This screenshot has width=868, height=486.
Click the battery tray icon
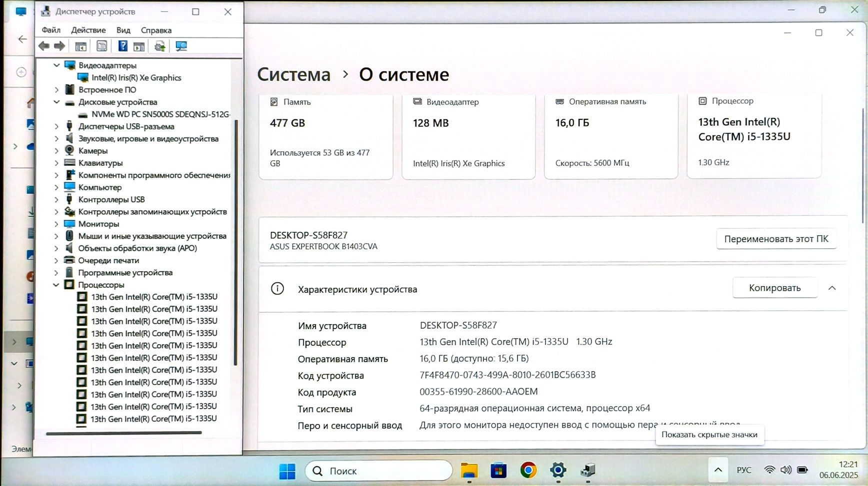(802, 470)
